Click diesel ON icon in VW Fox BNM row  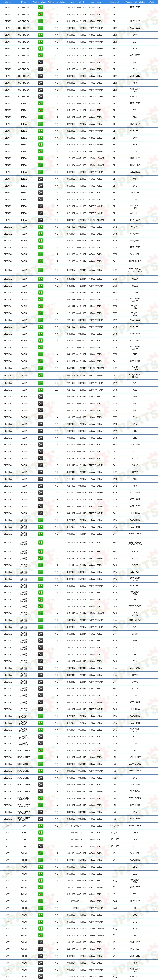pos(40,847)
